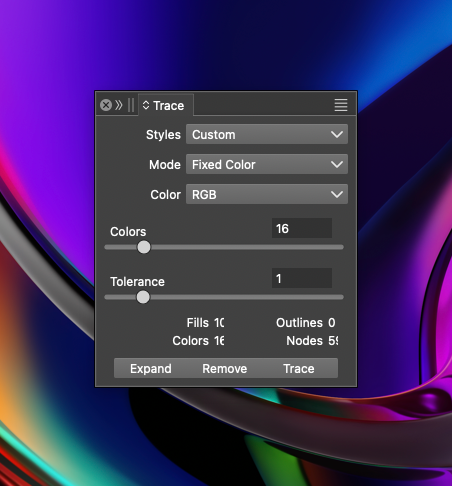Viewport: 452px width, 486px height.
Task: Click the Remove button
Action: pyautogui.click(x=225, y=368)
